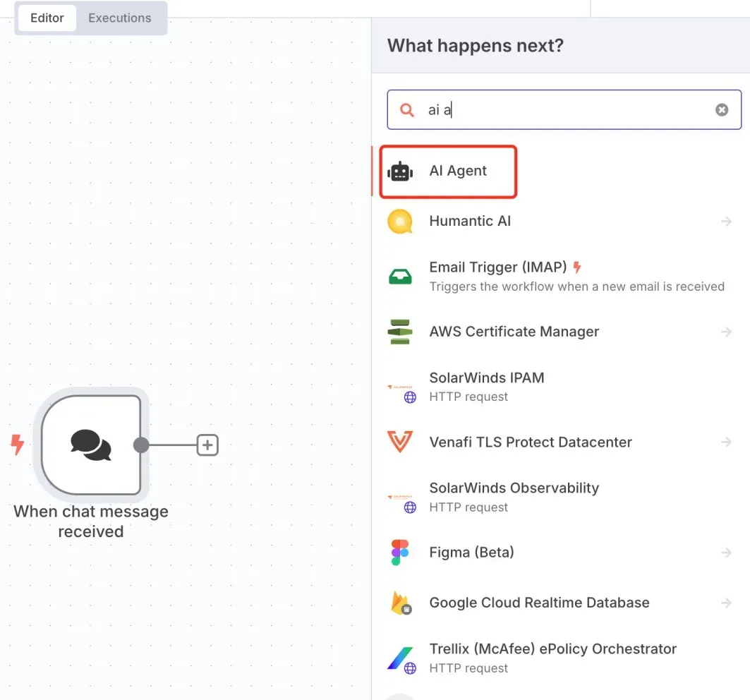Expand Figma (Beta) arrow
The height and width of the screenshot is (700, 750).
click(726, 553)
